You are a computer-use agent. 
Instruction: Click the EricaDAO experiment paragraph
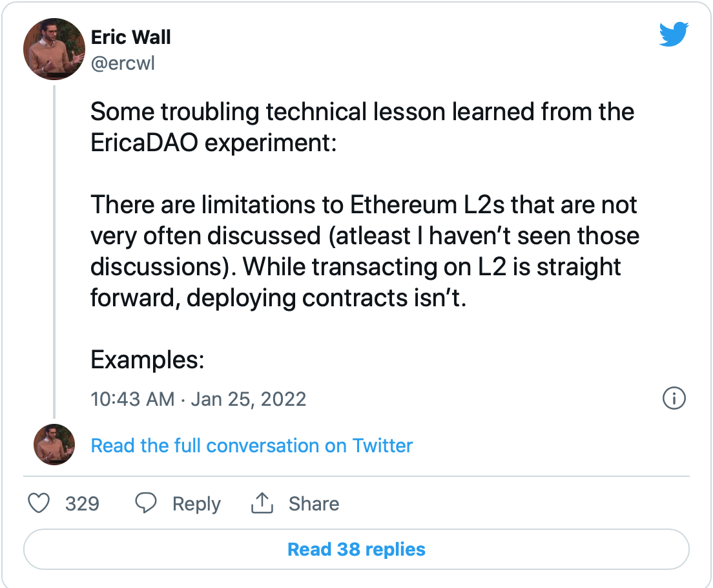(362, 127)
